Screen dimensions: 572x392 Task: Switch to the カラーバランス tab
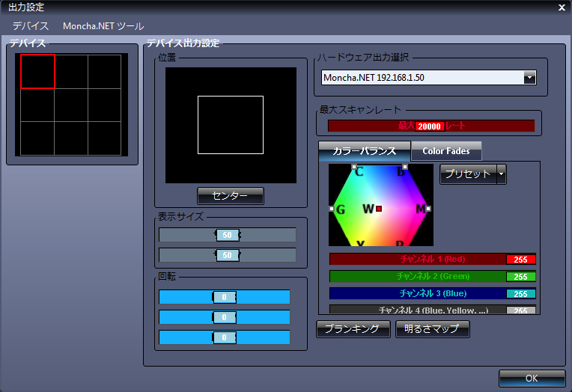click(x=364, y=151)
